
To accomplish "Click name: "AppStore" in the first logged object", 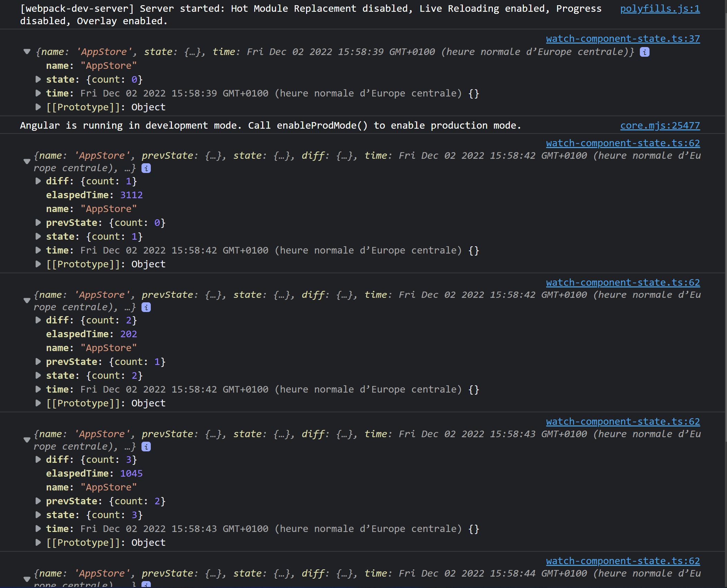I will (91, 66).
